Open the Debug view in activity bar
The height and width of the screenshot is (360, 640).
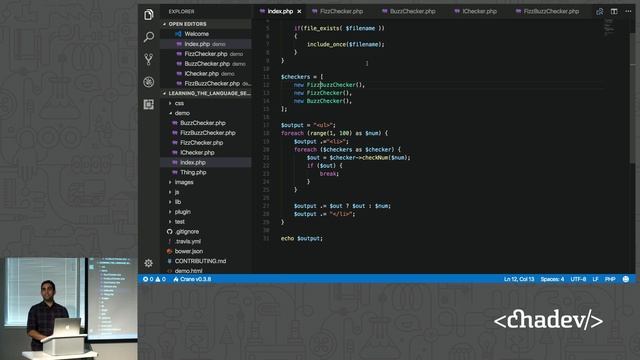pyautogui.click(x=149, y=82)
